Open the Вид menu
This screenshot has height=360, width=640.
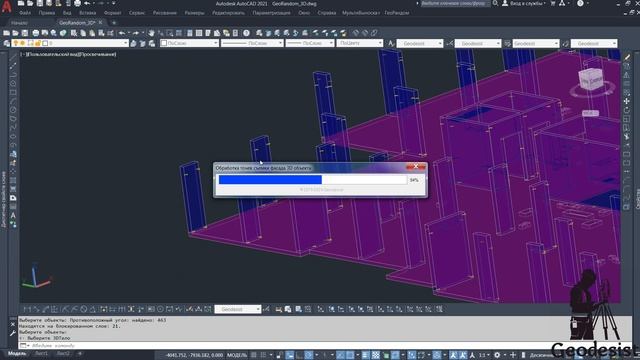coord(67,13)
